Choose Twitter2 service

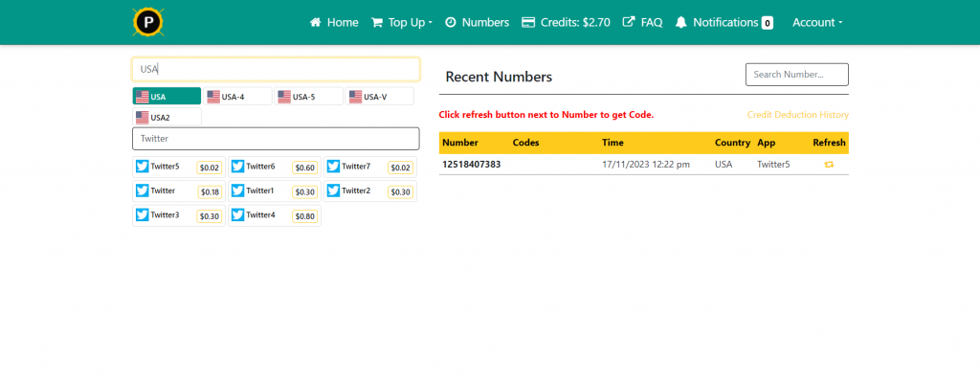coord(370,191)
